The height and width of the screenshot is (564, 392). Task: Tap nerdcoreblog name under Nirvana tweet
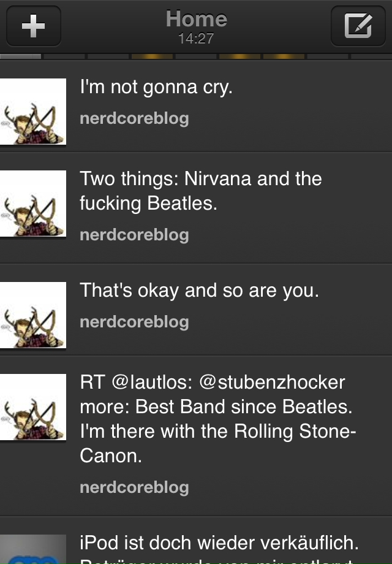[x=134, y=235]
